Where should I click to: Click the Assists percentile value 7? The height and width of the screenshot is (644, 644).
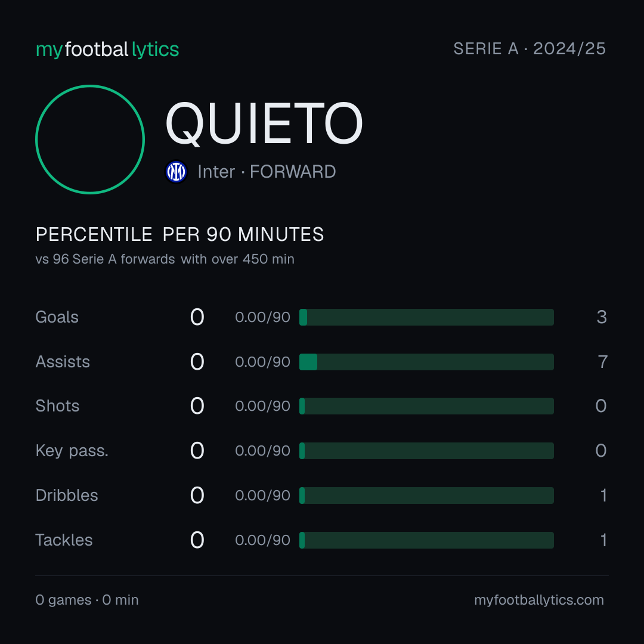pyautogui.click(x=602, y=362)
